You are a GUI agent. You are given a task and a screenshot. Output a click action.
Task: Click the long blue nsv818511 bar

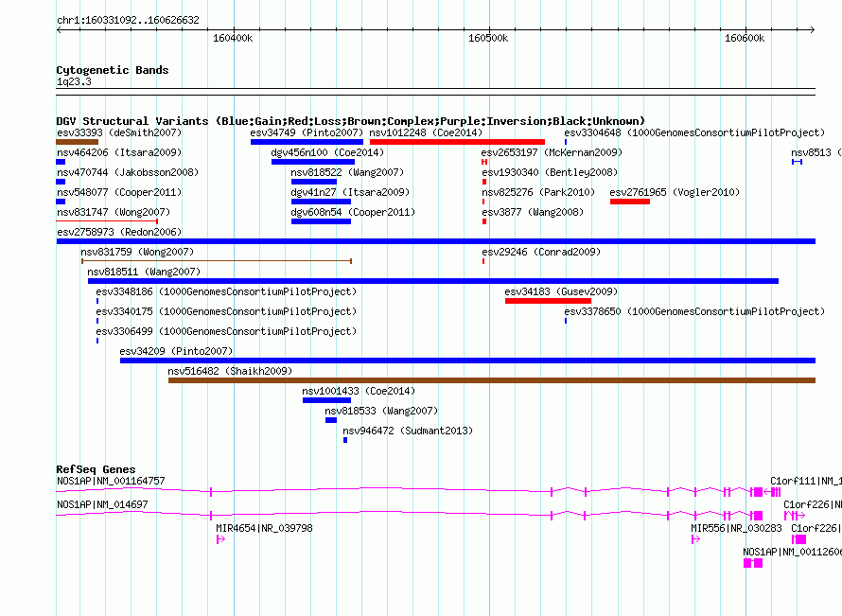(433, 281)
